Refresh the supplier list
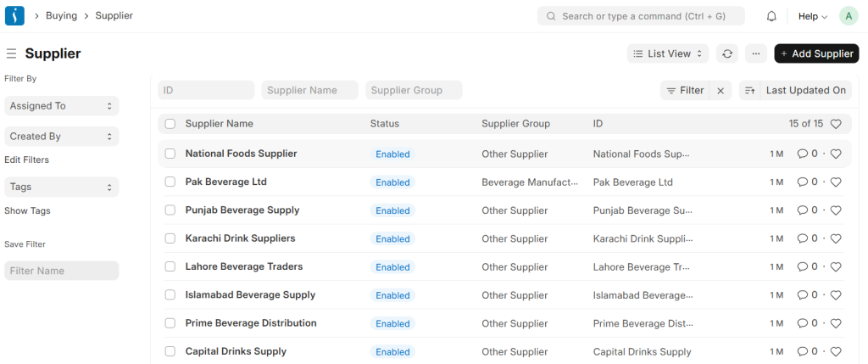 (727, 53)
